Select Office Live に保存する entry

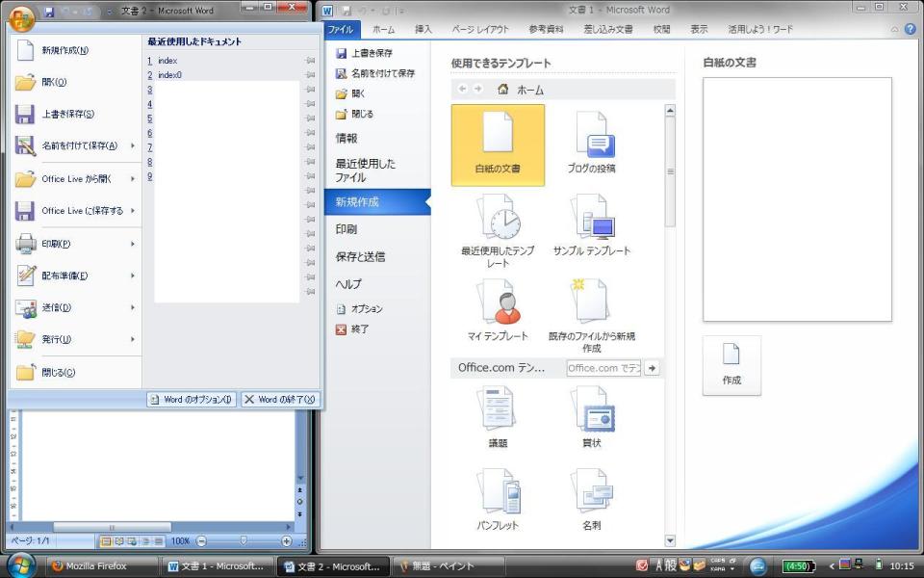76,211
